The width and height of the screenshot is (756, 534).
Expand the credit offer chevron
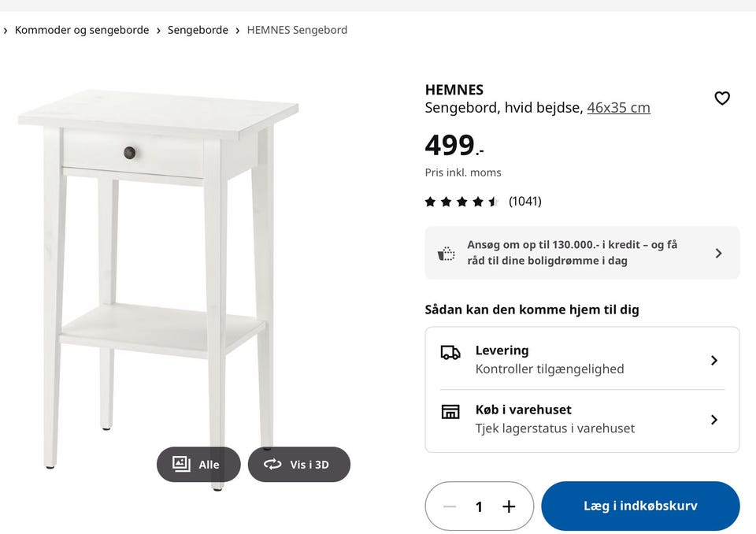click(x=718, y=253)
